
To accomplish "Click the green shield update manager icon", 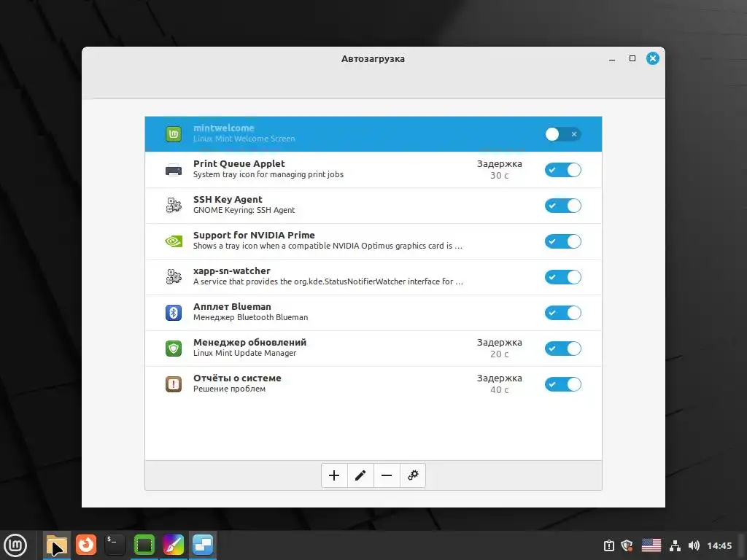I will coord(174,349).
